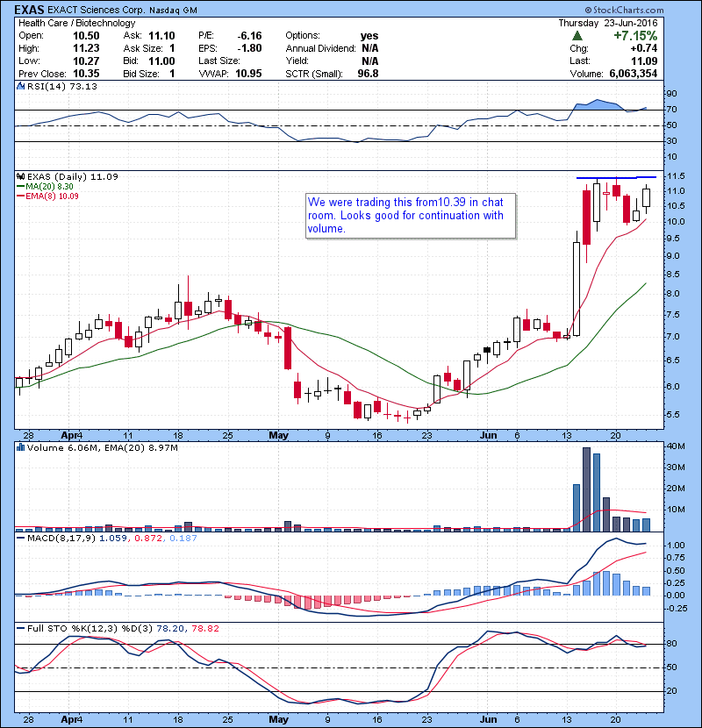The height and width of the screenshot is (728, 702).
Task: Click the VWAP value 10.95
Action: [x=248, y=74]
